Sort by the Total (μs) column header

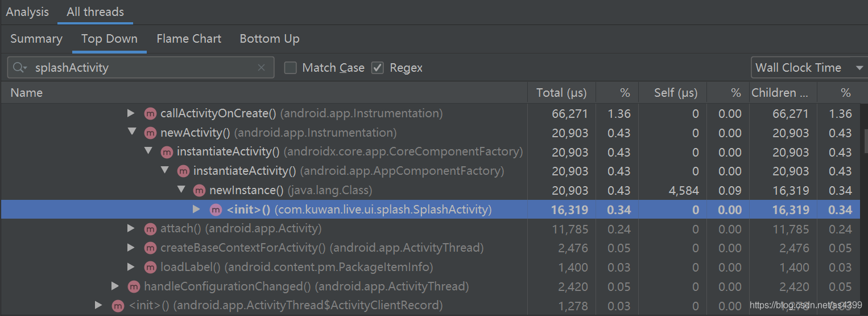561,92
